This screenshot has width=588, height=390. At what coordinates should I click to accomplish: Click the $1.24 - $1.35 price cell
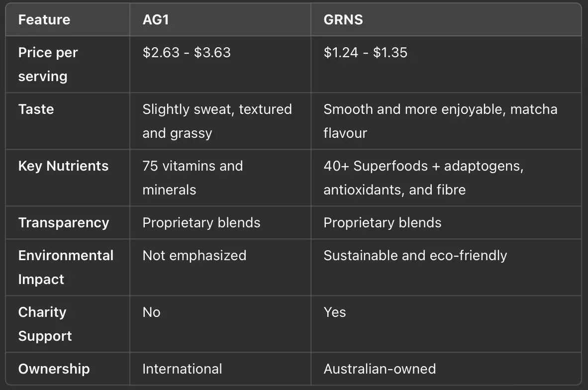pos(365,53)
